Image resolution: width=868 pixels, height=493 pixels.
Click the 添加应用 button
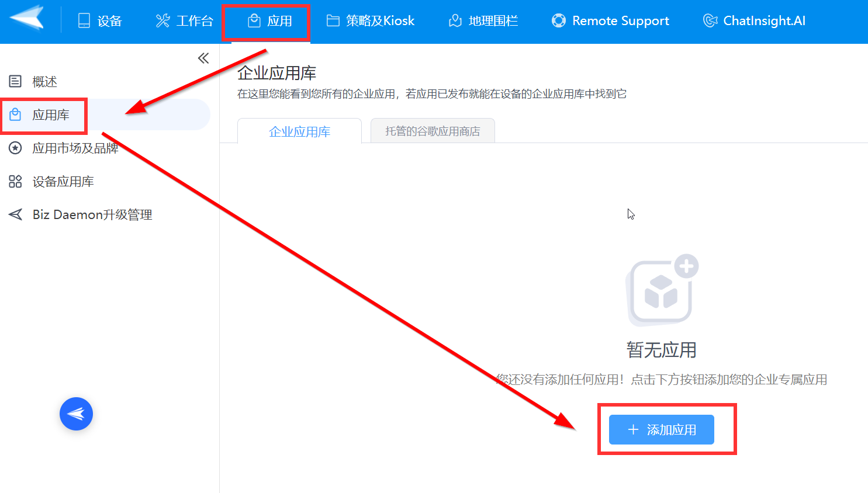(x=662, y=430)
